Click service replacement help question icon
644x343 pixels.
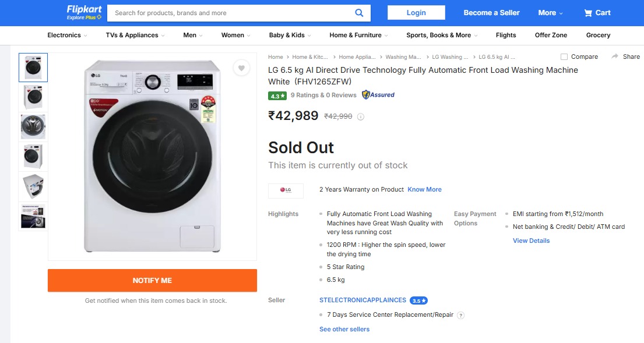[x=460, y=316]
